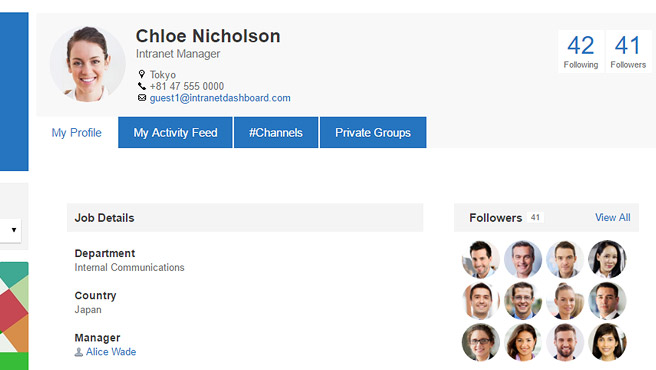
Task: Click View All followers link
Action: (612, 218)
